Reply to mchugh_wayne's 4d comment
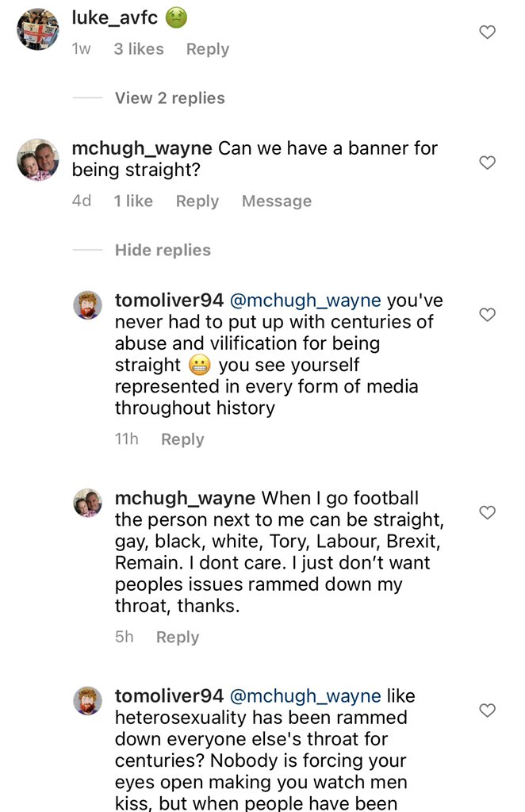This screenshot has width=525, height=812. pyautogui.click(x=197, y=201)
